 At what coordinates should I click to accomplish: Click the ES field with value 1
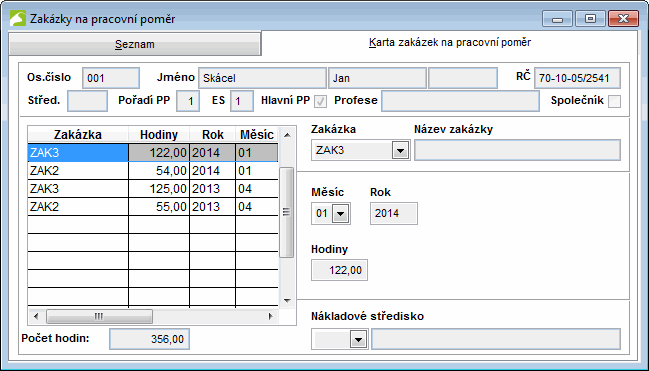point(242,101)
